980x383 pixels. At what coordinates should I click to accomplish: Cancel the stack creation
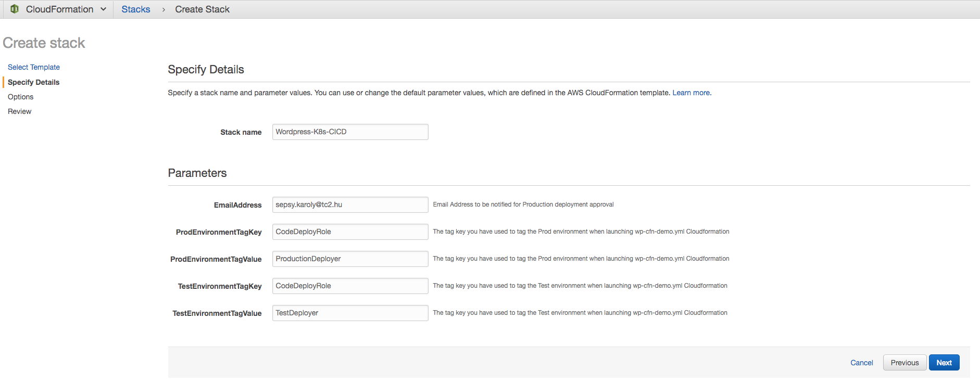pos(861,363)
